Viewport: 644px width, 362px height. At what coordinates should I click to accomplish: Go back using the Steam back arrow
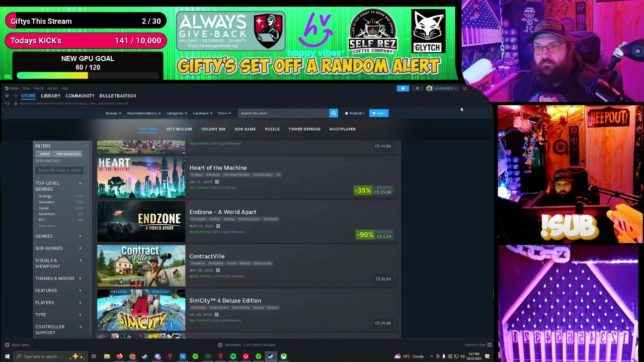pyautogui.click(x=7, y=96)
